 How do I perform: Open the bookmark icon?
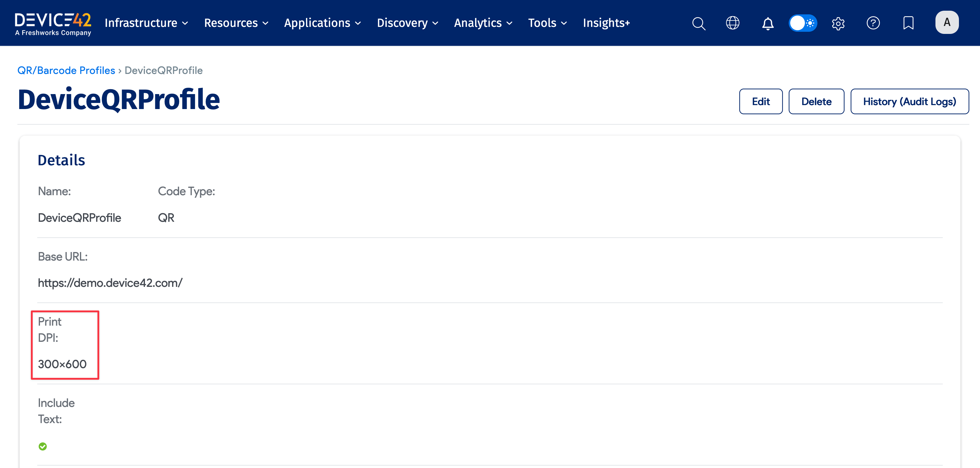(x=908, y=23)
